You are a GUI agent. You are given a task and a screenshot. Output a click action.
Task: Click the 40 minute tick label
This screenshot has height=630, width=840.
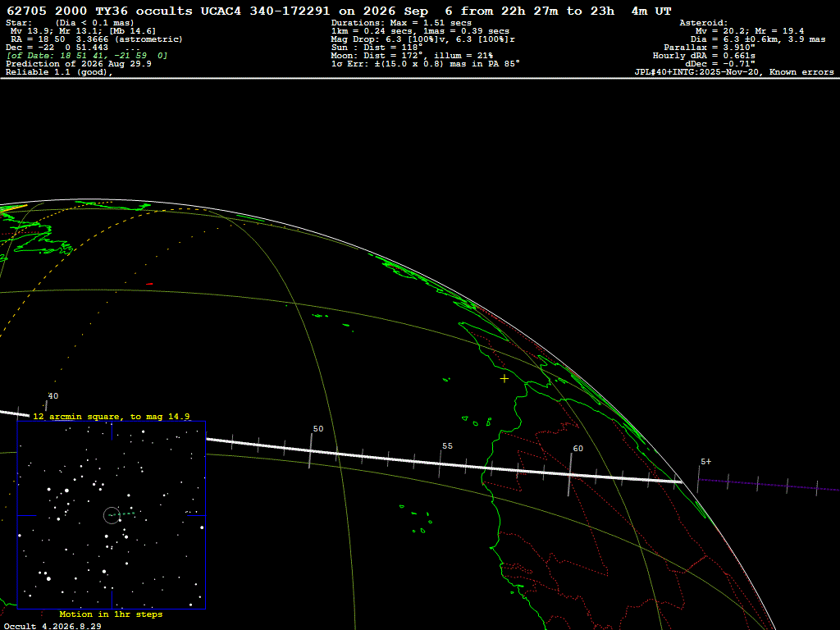(x=53, y=396)
